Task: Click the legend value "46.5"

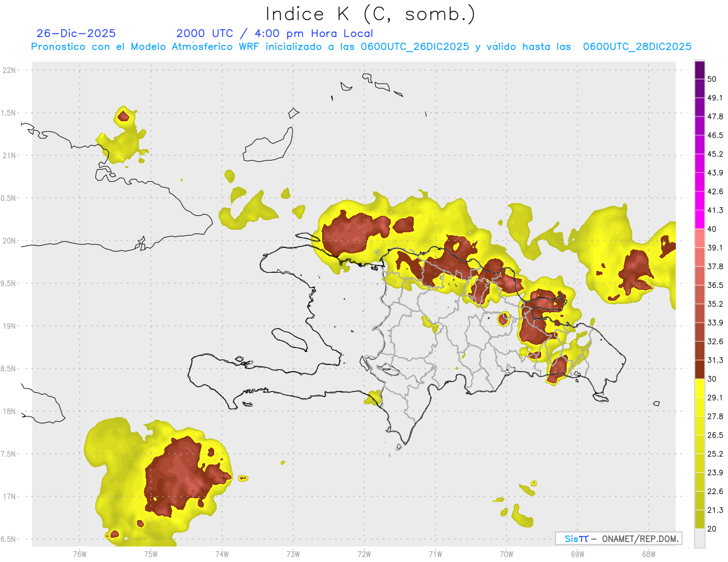Action: [715, 135]
